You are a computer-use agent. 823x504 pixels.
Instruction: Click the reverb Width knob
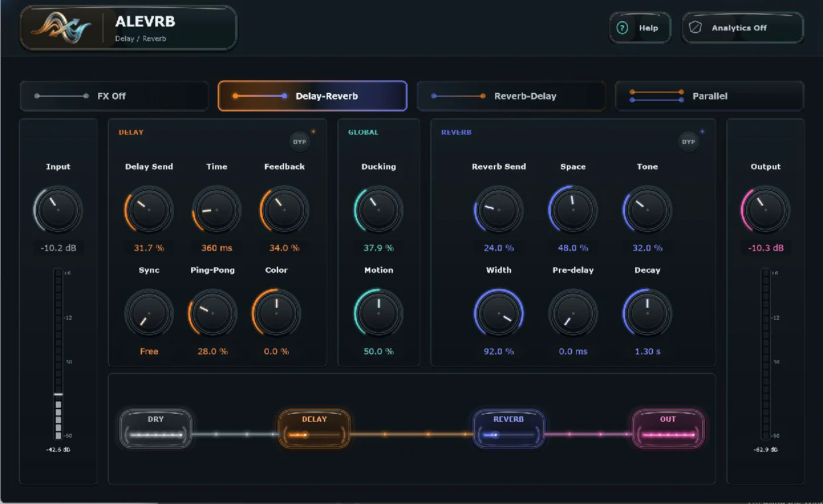click(498, 313)
